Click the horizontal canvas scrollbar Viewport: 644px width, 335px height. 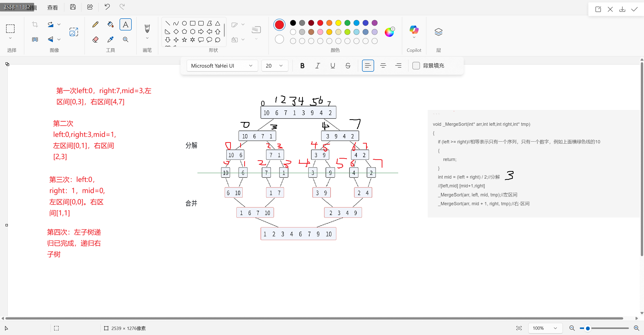pyautogui.click(x=314, y=318)
